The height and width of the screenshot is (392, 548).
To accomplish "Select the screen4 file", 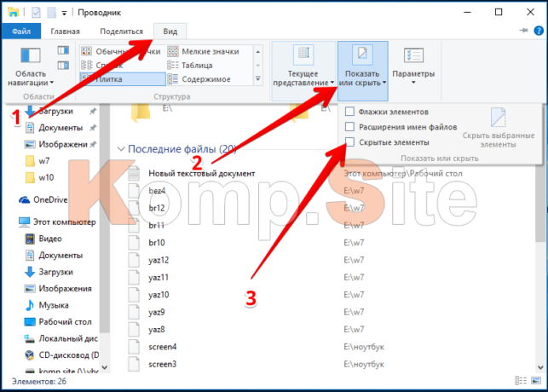I will pos(162,347).
